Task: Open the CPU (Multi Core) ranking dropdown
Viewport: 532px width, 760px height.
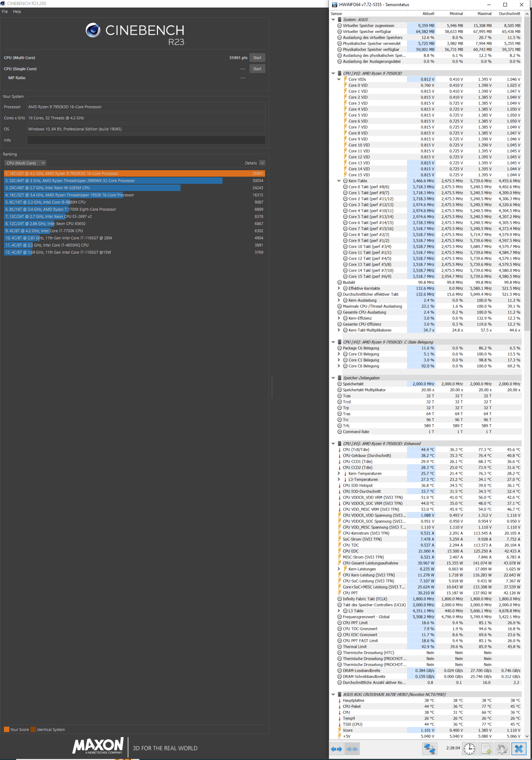Action: (25, 163)
